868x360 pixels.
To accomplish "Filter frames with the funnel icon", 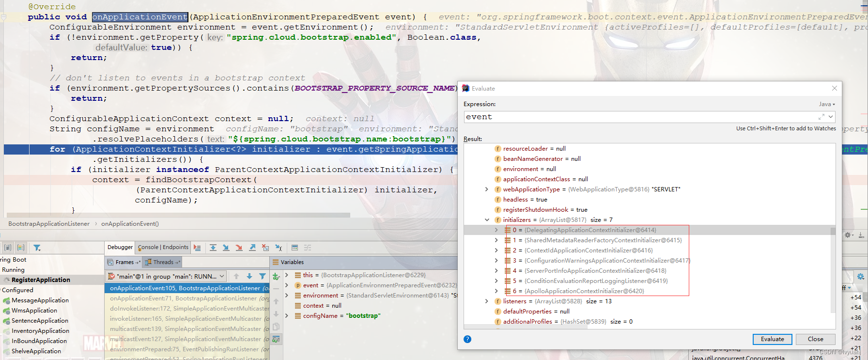I will (x=263, y=276).
